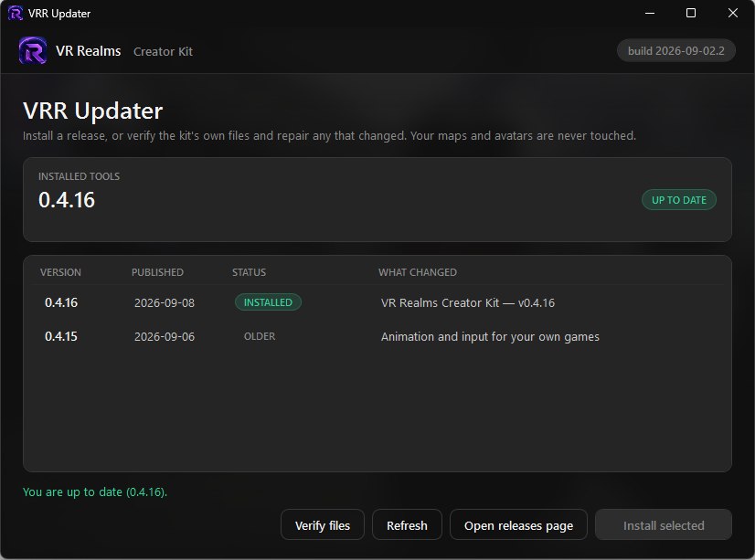
Task: Click the VERSION column header
Action: pos(60,272)
